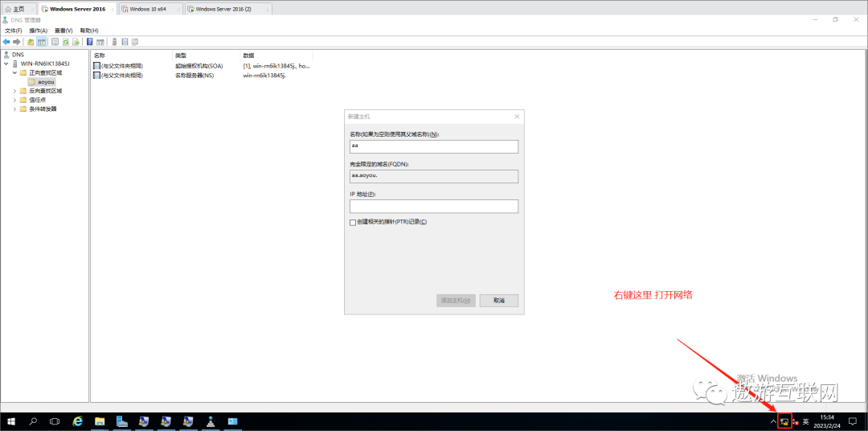The image size is (868, 431).
Task: Click the new server toolbar icon
Action: (x=115, y=42)
